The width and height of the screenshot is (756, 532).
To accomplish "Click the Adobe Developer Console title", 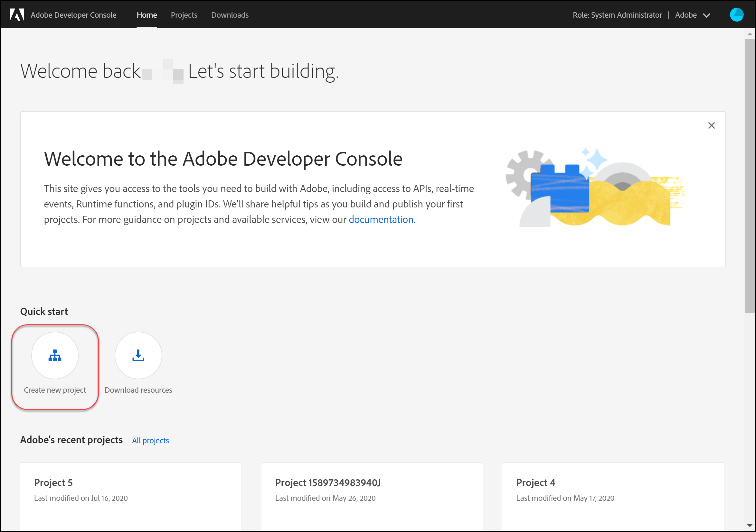I will 73,15.
